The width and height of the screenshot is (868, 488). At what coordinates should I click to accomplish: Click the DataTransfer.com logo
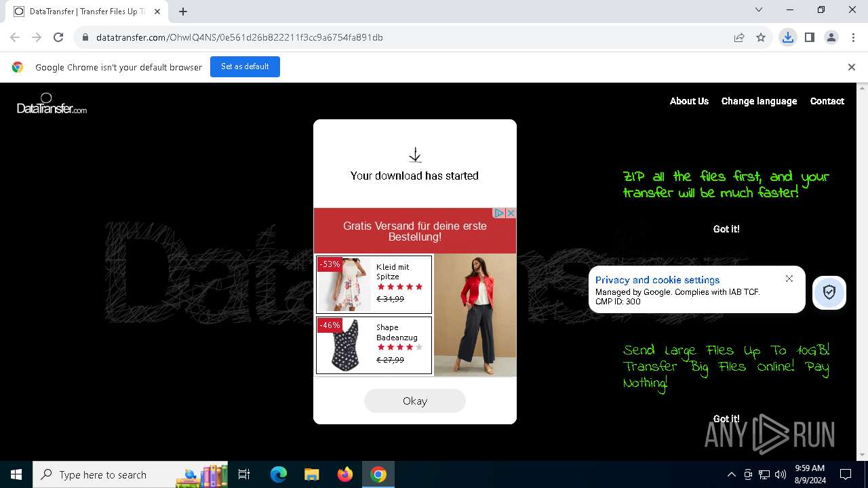point(52,104)
